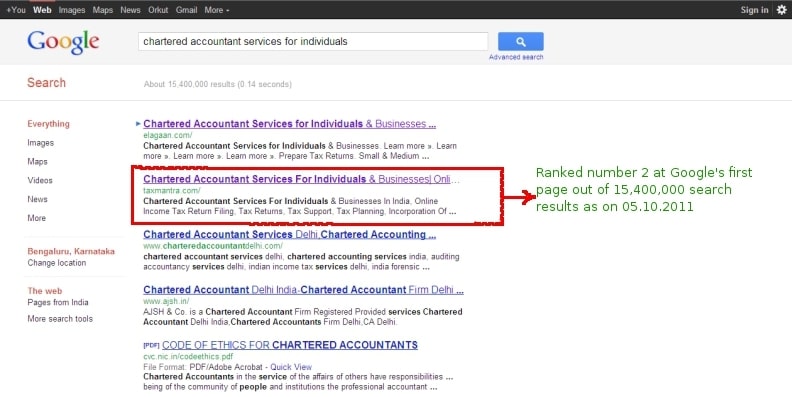The width and height of the screenshot is (792, 397).
Task: Click the Change location link
Action: click(x=57, y=263)
